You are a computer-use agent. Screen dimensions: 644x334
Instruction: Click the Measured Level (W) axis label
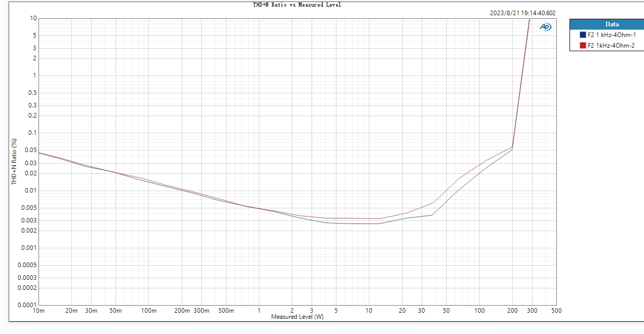[297, 317]
